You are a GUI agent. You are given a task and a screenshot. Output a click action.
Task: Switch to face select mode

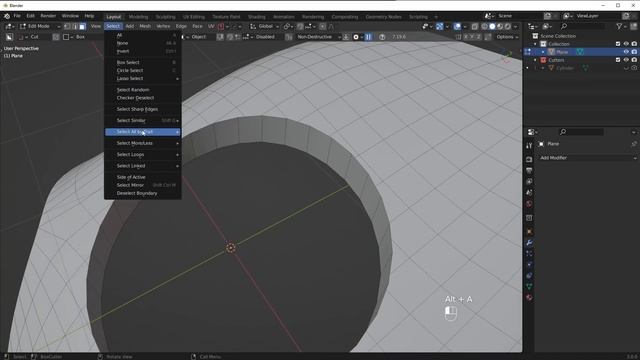point(82,26)
